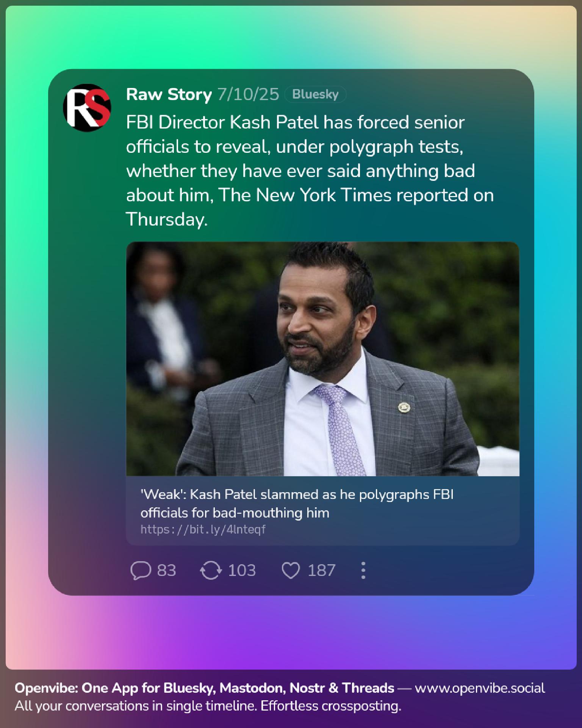Click the 187 likes count
Viewport: 582px width, 728px height.
(321, 570)
